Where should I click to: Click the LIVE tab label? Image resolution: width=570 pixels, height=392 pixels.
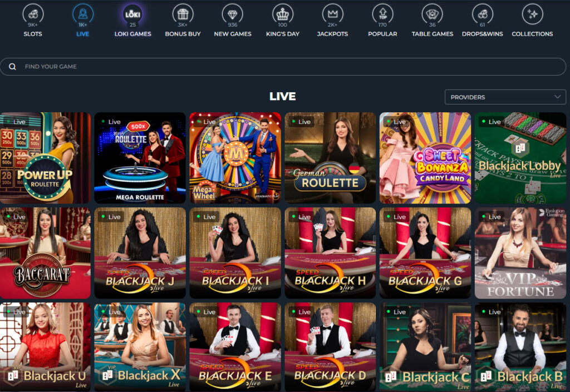tap(83, 34)
